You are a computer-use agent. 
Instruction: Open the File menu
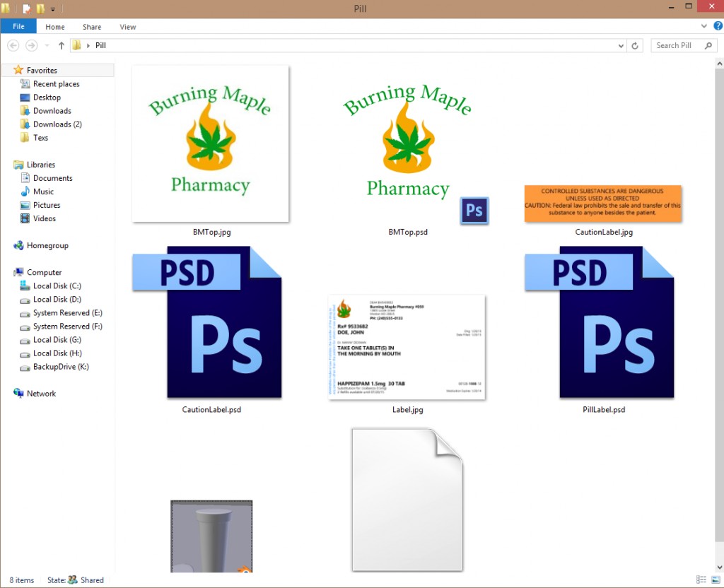tap(18, 26)
